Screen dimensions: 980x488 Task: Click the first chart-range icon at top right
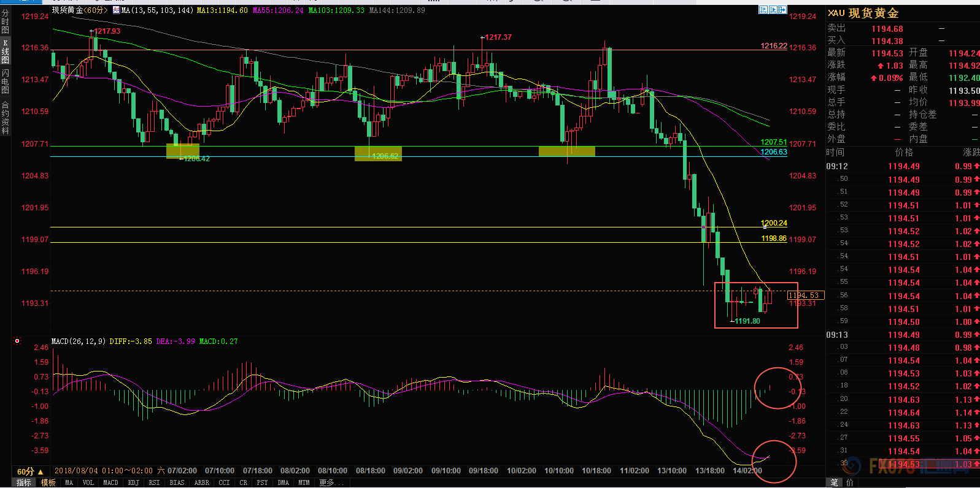(763, 10)
